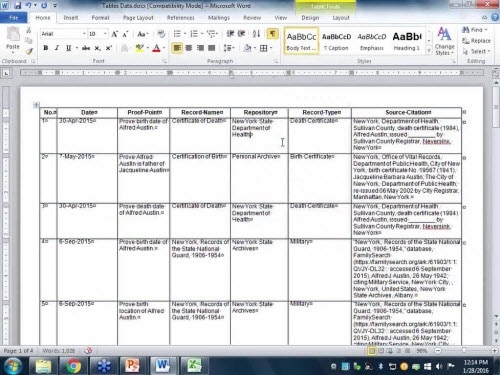Switch to Table Tools Layout tab
The height and width of the screenshot is (375, 500).
click(341, 18)
